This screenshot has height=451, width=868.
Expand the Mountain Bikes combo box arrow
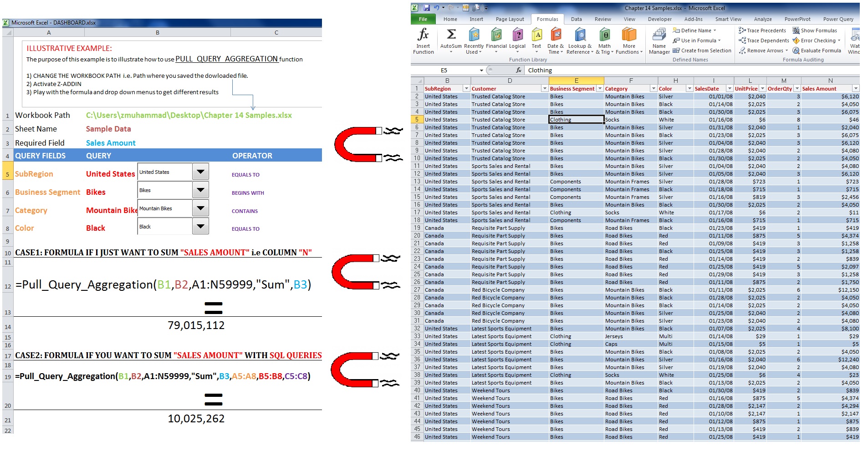click(200, 208)
